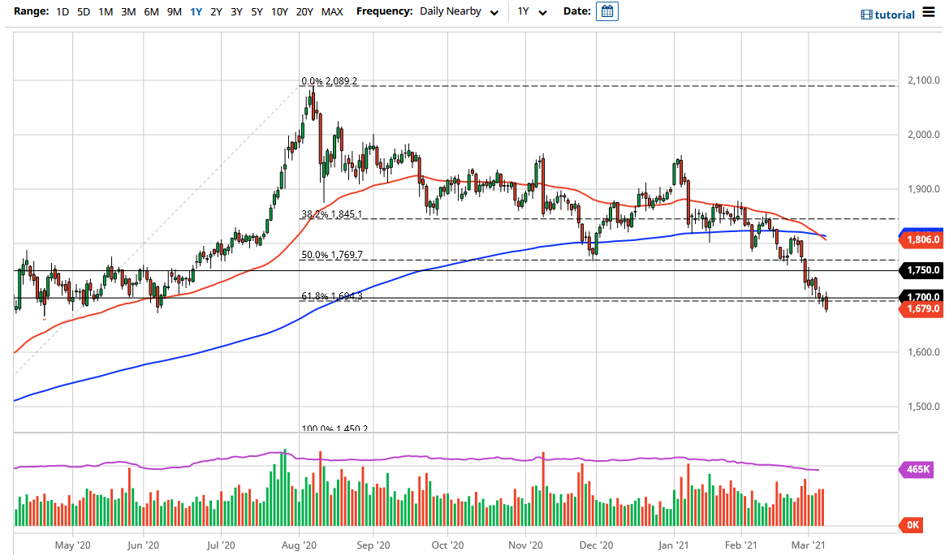Expand the 1Y period dropdown
Viewport: 945px width, 560px height.
[x=532, y=11]
